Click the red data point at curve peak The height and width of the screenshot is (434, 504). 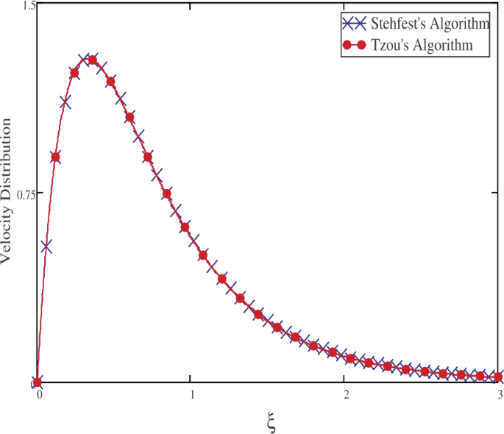click(x=93, y=60)
